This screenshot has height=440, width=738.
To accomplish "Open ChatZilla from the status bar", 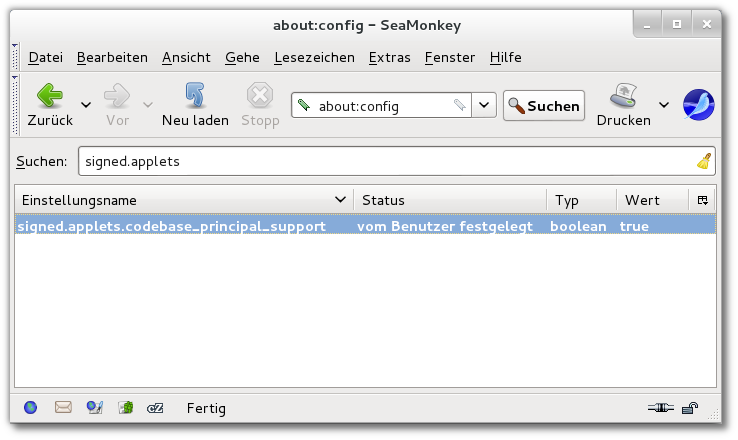I will click(156, 408).
